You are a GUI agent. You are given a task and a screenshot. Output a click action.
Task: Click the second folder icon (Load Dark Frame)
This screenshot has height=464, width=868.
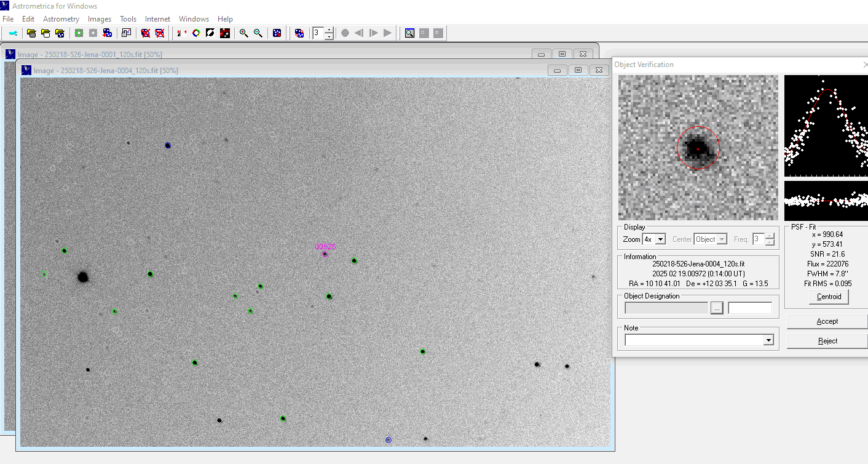(45, 33)
